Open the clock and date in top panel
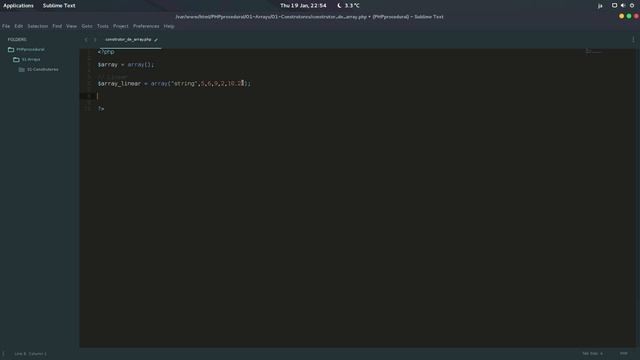Viewport: 640px width, 360px height. pos(303,6)
